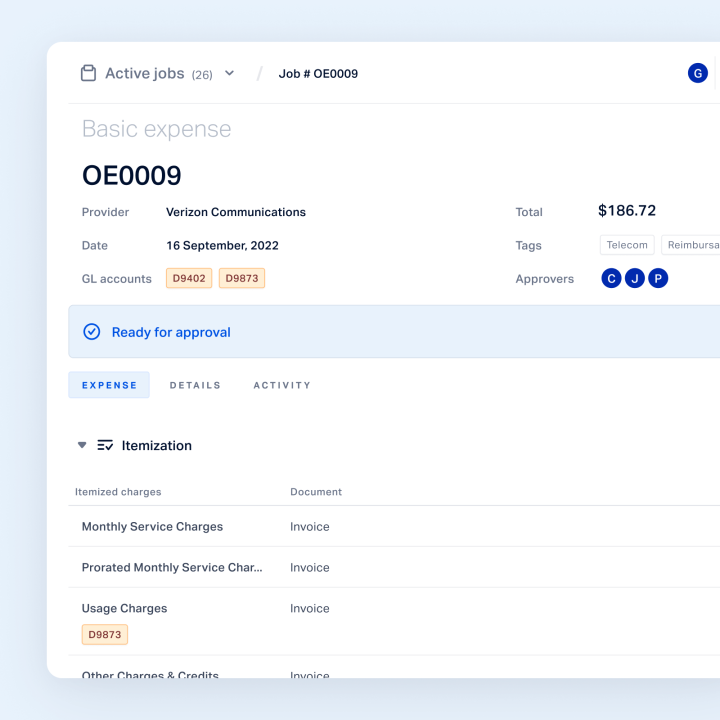The image size is (720, 720).
Task: Click the Telecom tag
Action: 627,245
